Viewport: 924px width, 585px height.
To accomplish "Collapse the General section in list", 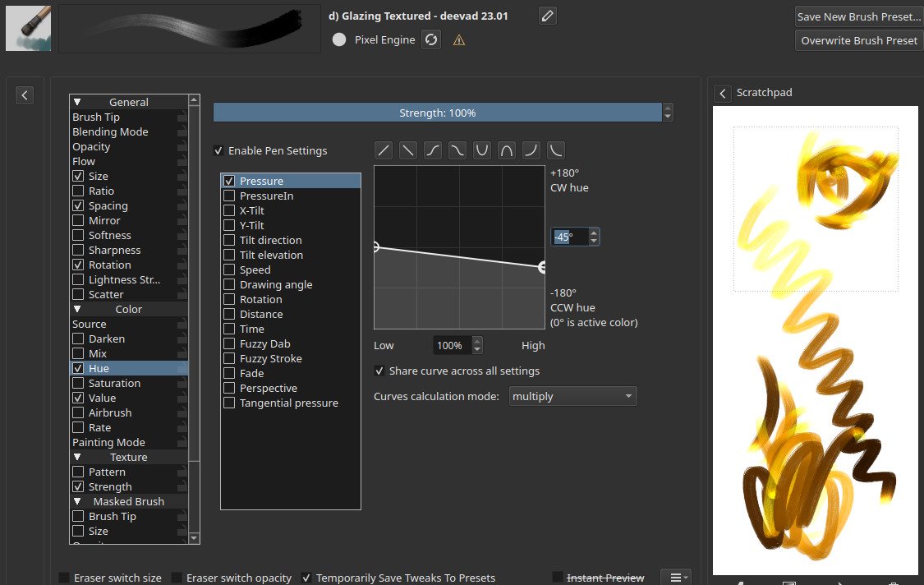I will pyautogui.click(x=78, y=102).
